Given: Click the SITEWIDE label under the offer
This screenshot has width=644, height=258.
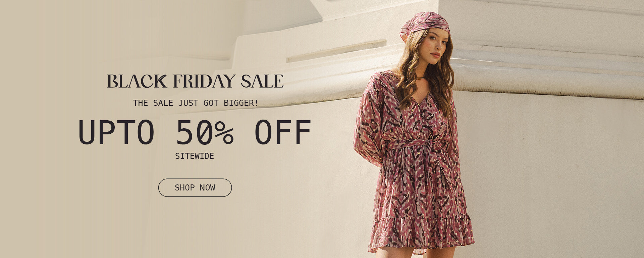Looking at the screenshot, I should (195, 156).
